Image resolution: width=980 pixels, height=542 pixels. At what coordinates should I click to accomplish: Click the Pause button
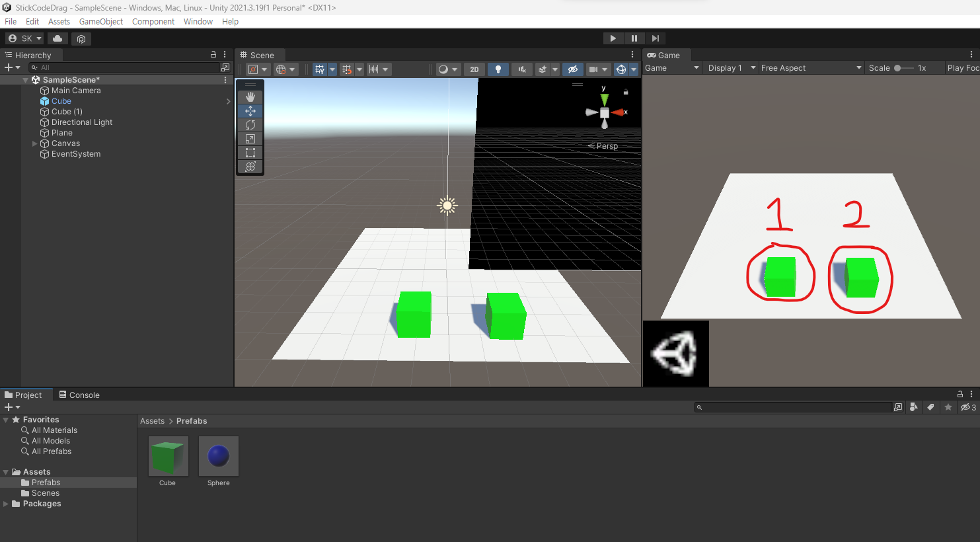[634, 38]
